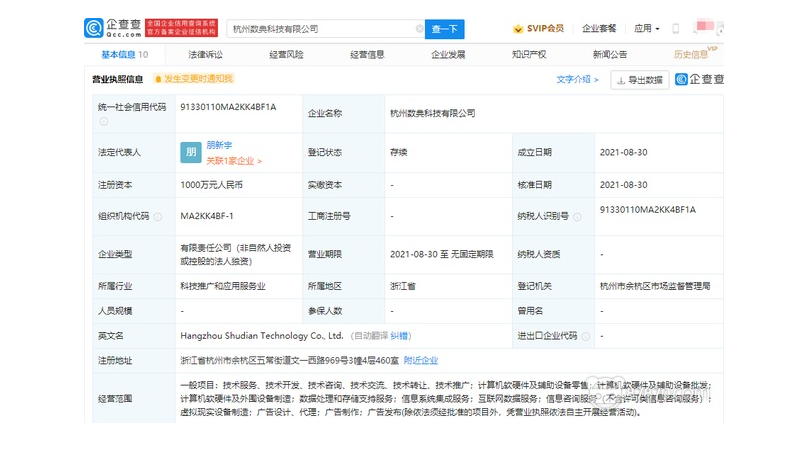Switch to the 基本信息 tab
800x450 pixels.
(x=124, y=55)
